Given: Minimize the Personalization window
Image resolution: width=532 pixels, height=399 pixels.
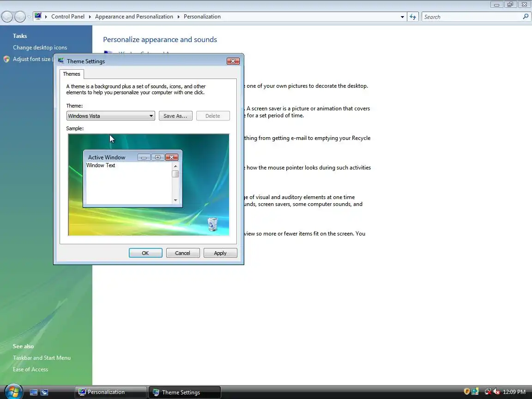Looking at the screenshot, I should point(496,5).
